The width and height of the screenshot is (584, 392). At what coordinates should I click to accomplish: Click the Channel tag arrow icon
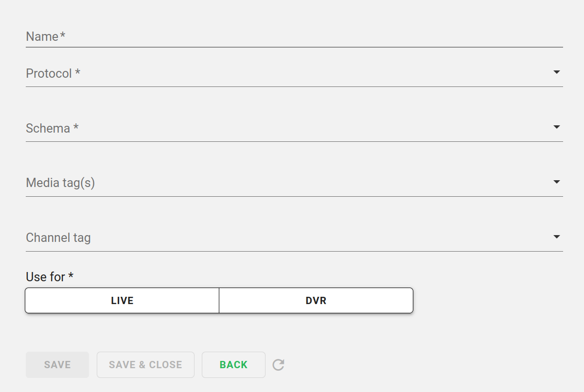tap(557, 237)
